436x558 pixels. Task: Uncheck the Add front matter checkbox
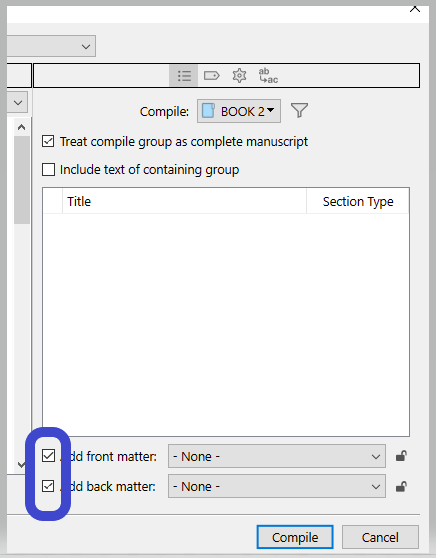click(x=48, y=456)
